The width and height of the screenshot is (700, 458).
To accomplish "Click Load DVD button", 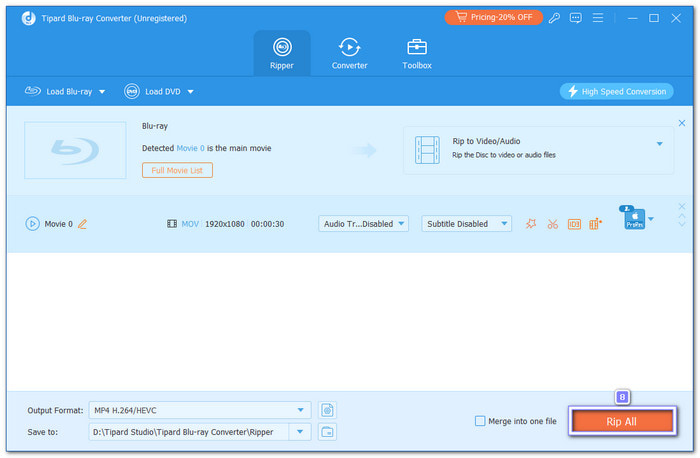I will [x=152, y=92].
